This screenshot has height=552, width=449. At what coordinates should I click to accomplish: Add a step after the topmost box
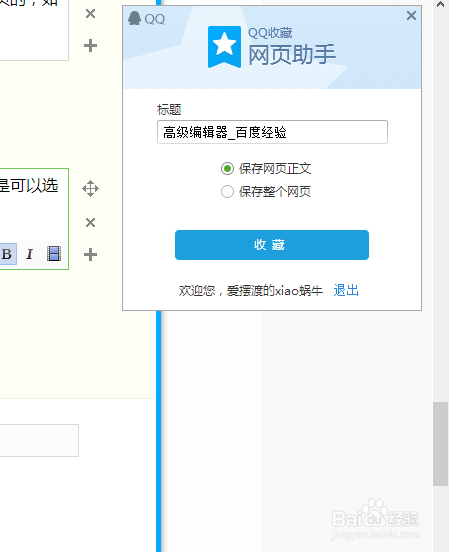click(x=91, y=46)
